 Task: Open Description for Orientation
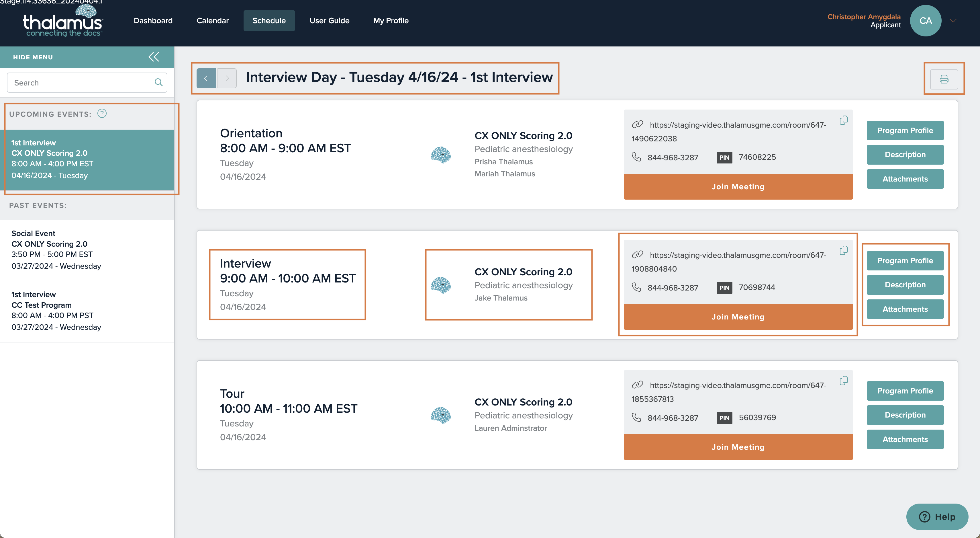905,155
